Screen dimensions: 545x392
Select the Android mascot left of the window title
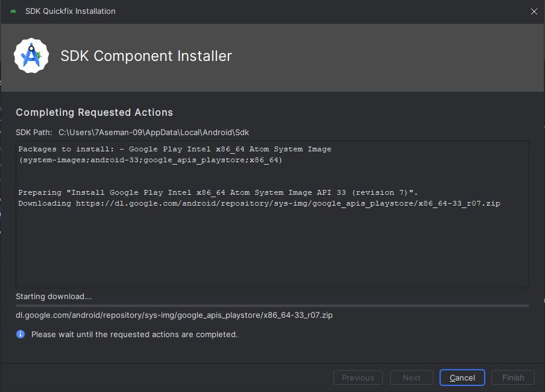point(13,11)
